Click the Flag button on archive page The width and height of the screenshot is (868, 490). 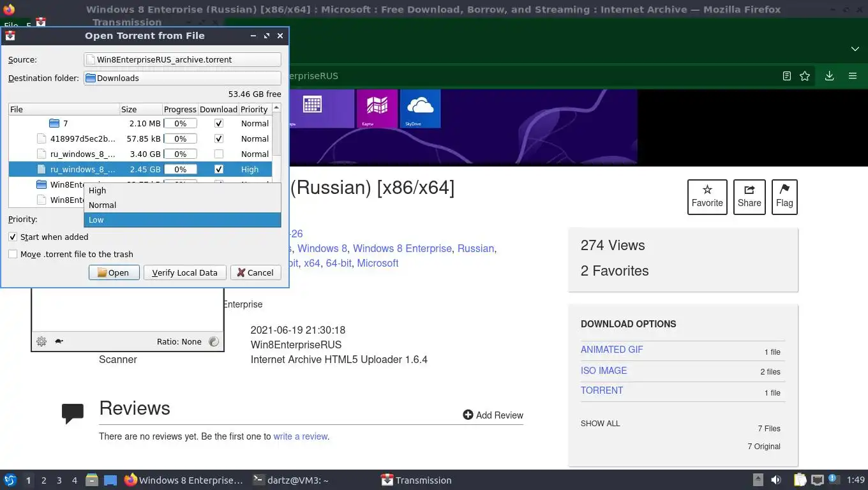point(784,197)
